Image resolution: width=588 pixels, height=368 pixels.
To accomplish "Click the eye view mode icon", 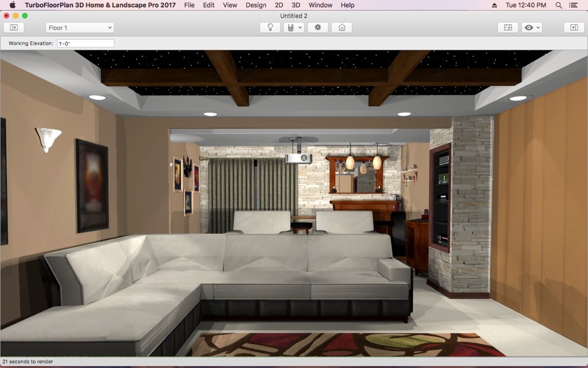I will point(529,27).
